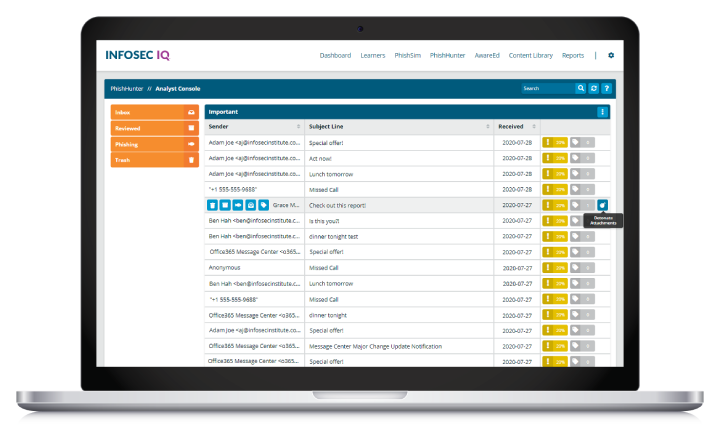The height and width of the screenshot is (428, 720).
Task: Go to Dashboard in the top navigation
Action: coord(335,56)
